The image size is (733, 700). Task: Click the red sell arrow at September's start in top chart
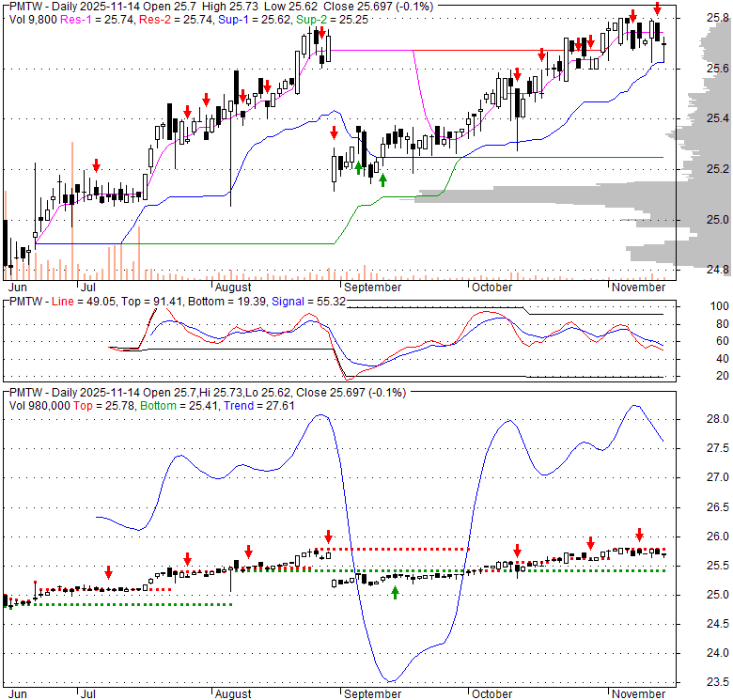[x=334, y=132]
